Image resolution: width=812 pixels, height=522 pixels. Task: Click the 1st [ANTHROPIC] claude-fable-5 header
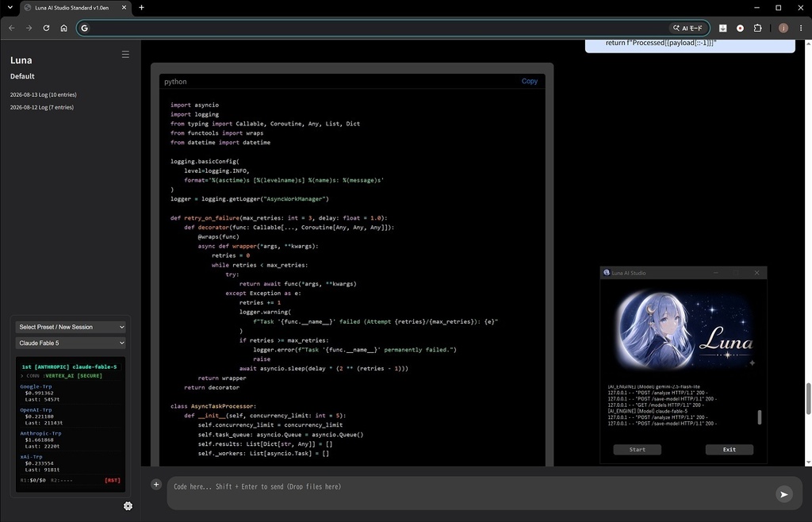[70, 367]
